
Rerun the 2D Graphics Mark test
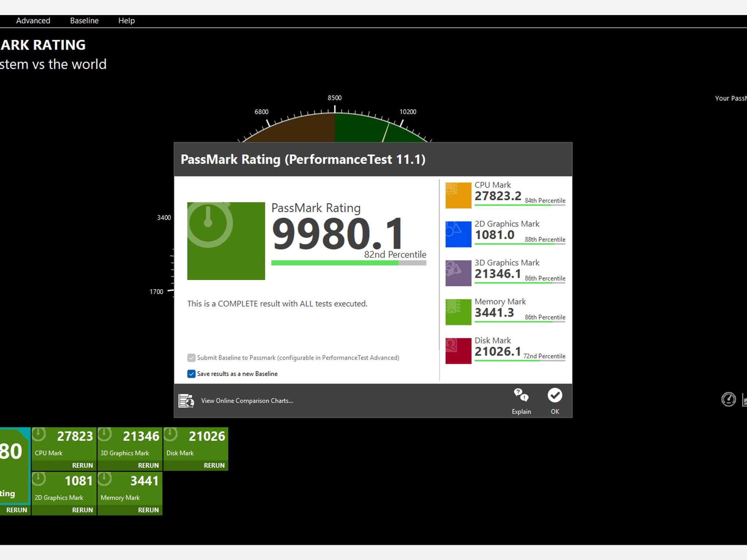coord(82,510)
